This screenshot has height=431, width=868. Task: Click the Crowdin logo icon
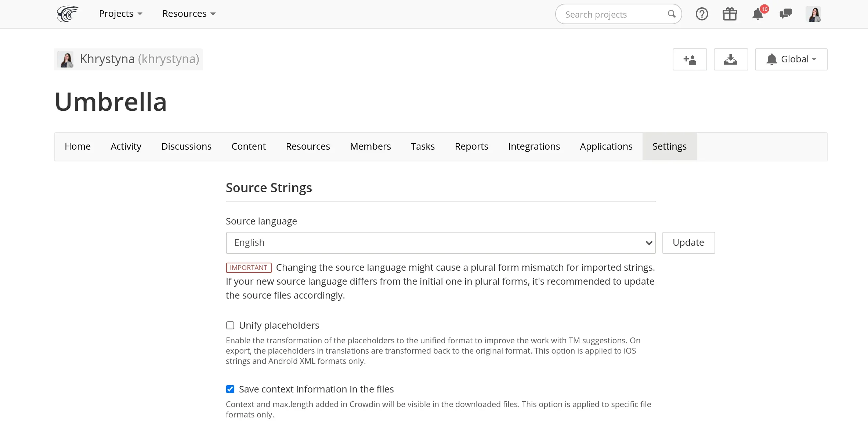coord(68,14)
